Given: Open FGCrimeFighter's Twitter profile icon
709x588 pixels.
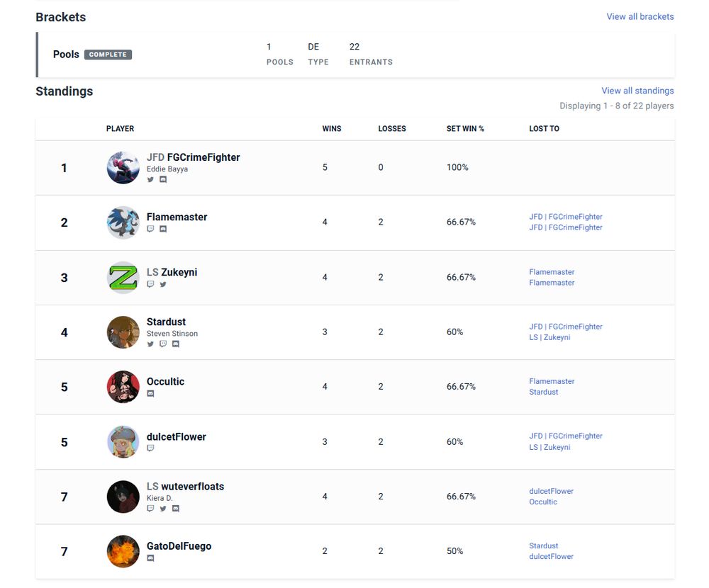Looking at the screenshot, I should click(150, 180).
